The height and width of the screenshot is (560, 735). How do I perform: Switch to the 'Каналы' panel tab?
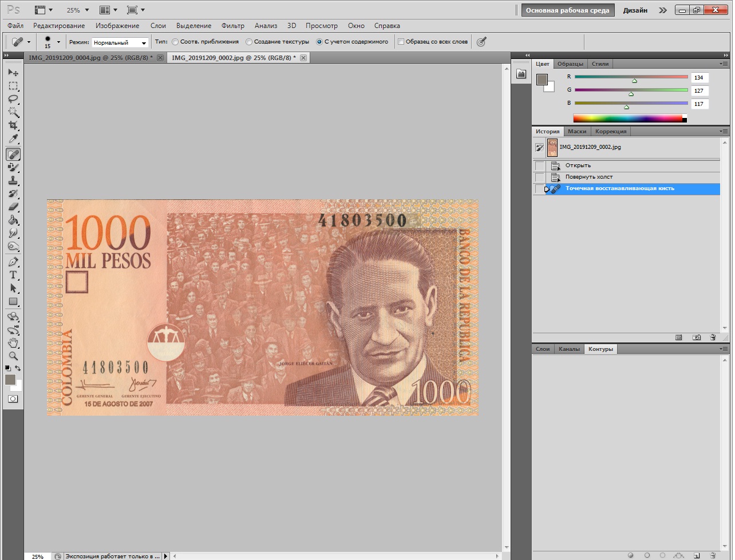569,349
